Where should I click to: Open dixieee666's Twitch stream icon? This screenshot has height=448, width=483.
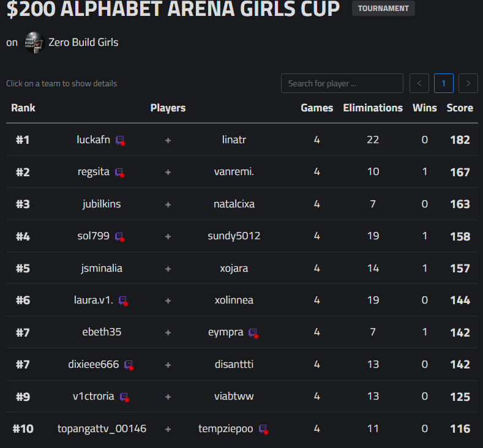pyautogui.click(x=129, y=365)
